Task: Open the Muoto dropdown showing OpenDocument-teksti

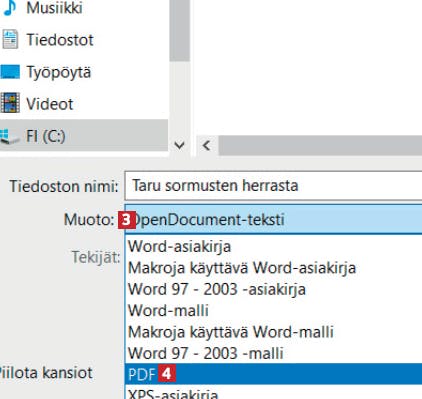Action: coord(273,220)
